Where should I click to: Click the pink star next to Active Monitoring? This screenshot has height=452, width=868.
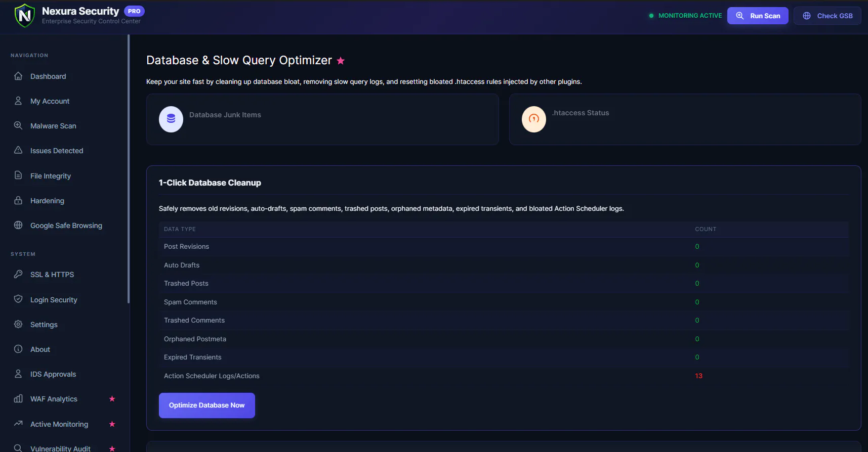coord(112,424)
